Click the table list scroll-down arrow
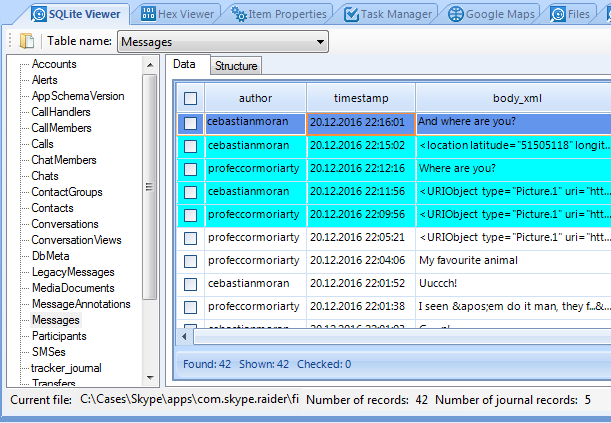The width and height of the screenshot is (611, 423). pyautogui.click(x=150, y=377)
